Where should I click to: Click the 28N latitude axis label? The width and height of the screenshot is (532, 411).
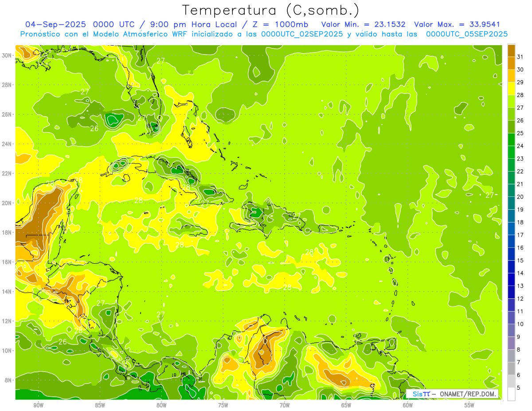[7, 85]
